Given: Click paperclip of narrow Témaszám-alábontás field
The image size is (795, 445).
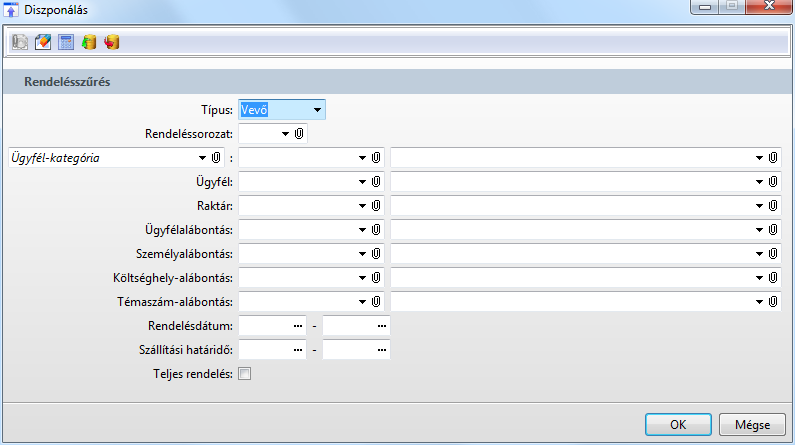Looking at the screenshot, I should point(376,302).
